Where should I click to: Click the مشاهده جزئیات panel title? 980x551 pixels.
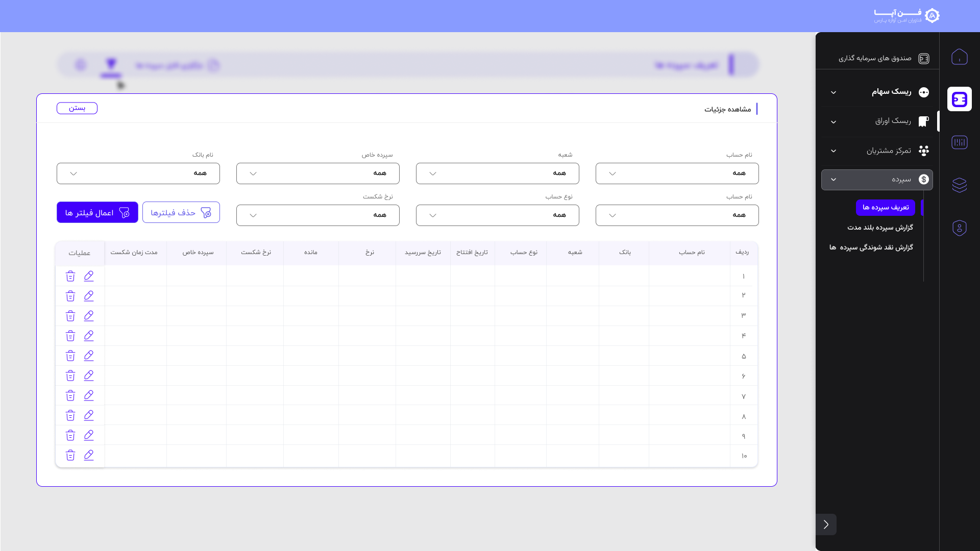coord(728,109)
